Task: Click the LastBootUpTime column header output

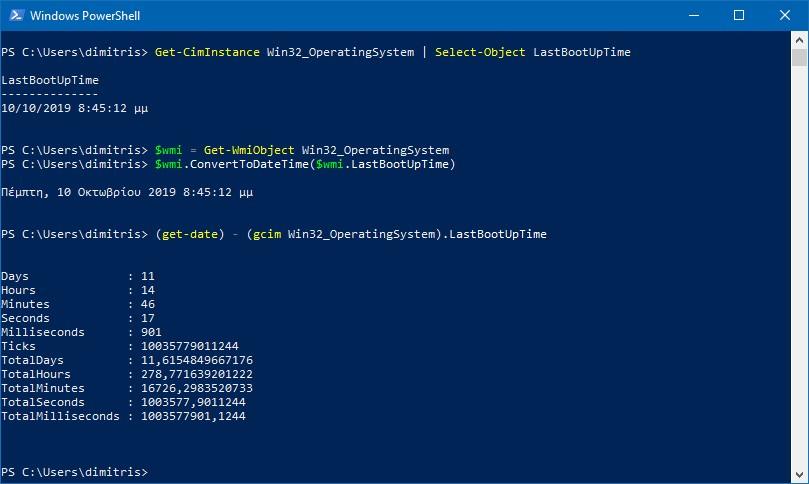Action: pyautogui.click(x=50, y=80)
